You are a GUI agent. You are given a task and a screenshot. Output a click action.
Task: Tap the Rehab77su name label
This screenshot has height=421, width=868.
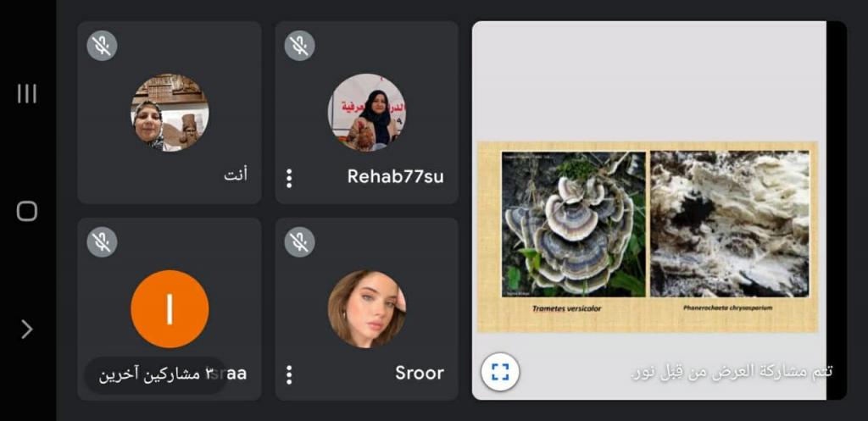pyautogui.click(x=395, y=176)
